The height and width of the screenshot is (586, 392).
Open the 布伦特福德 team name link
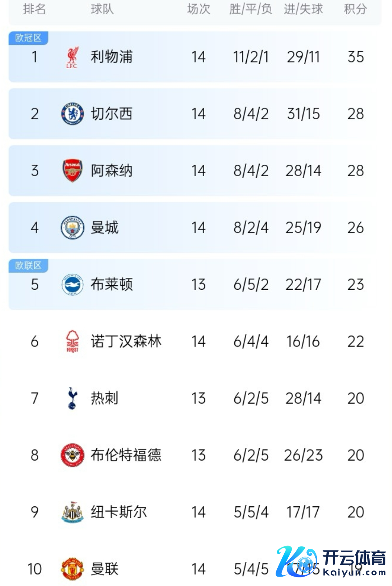126,455
